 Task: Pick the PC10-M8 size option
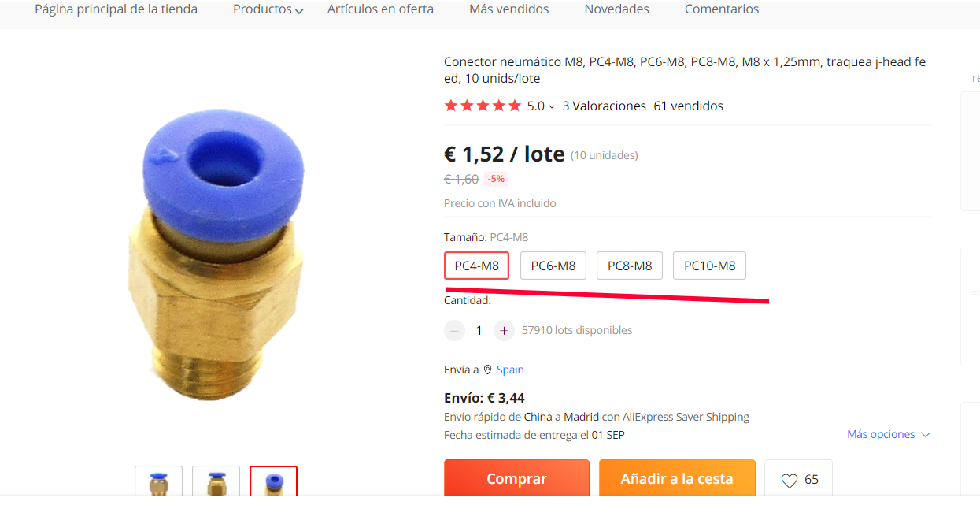click(709, 266)
